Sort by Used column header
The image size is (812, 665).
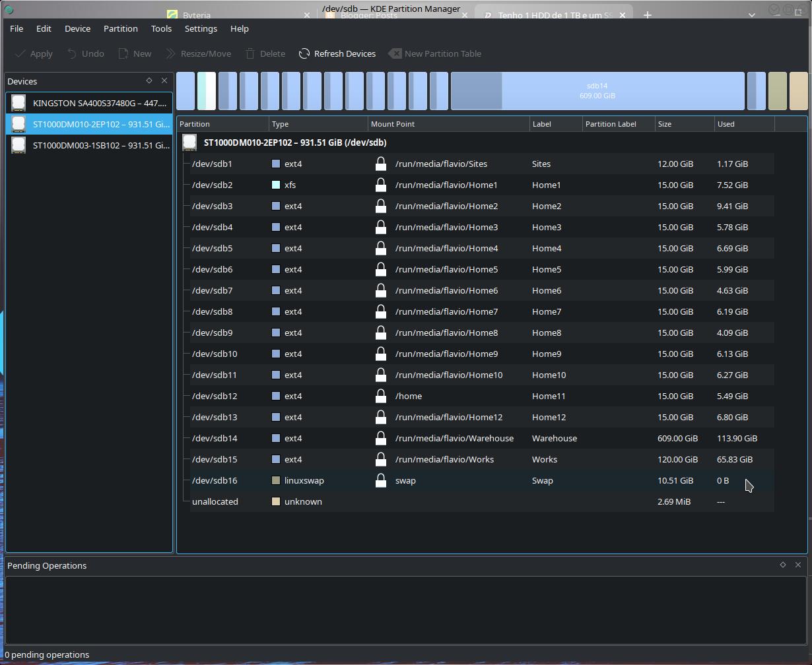[744, 124]
